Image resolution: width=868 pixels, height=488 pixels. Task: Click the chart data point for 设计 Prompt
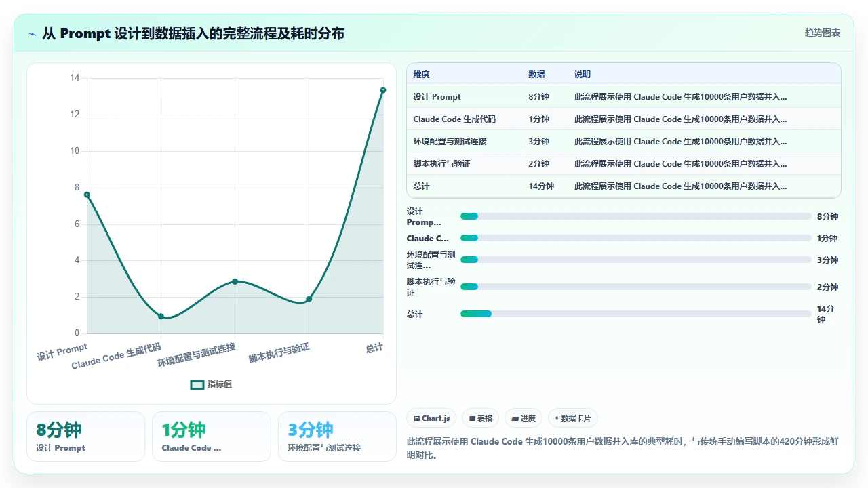click(x=87, y=195)
